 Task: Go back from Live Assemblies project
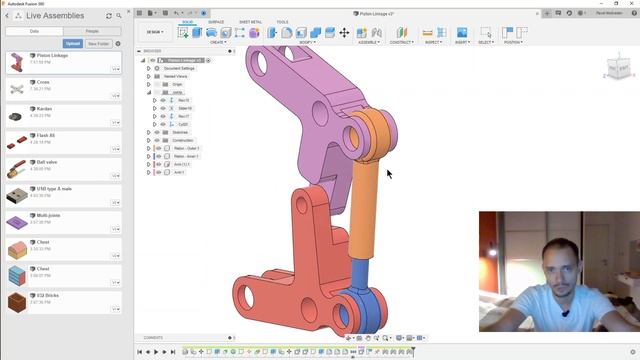click(7, 16)
